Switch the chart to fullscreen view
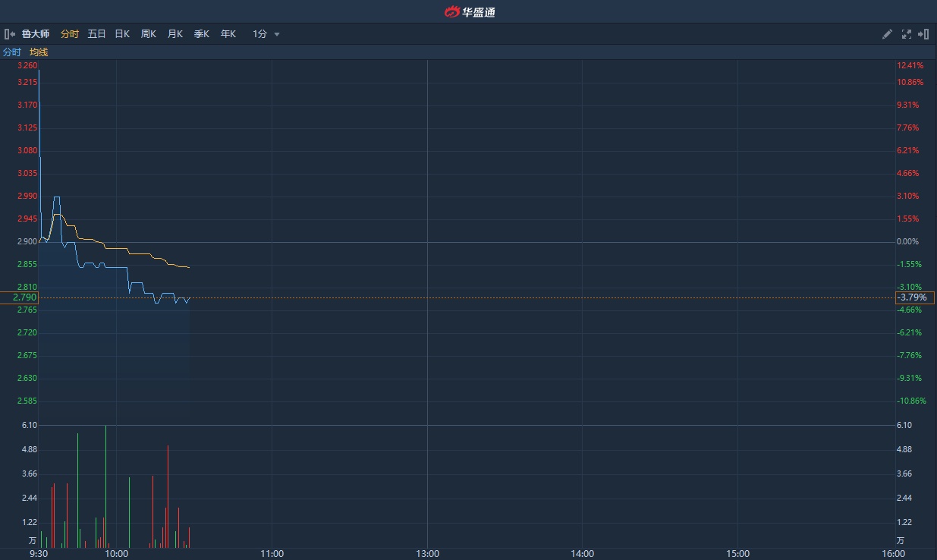The image size is (937, 560). coord(906,34)
